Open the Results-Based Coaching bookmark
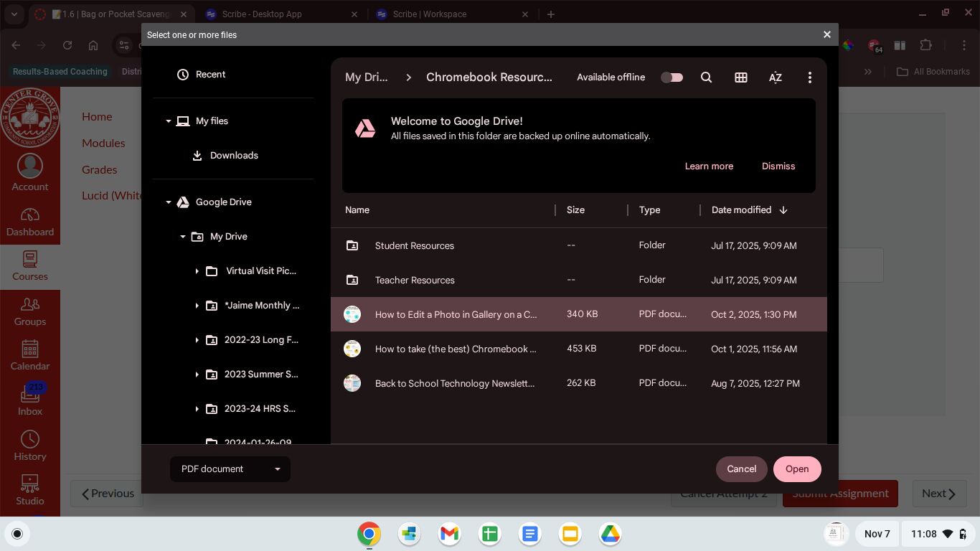 pos(60,72)
